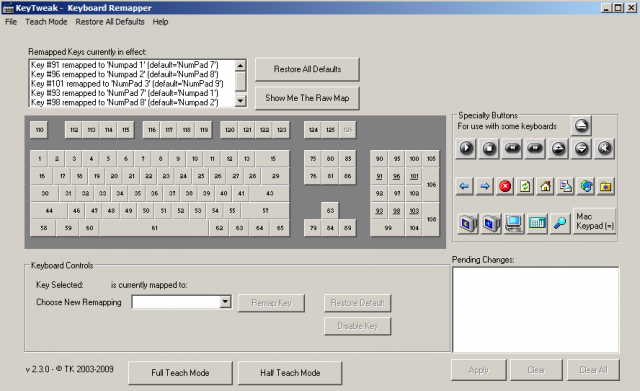Open the Choose New Remapping dropdown
This screenshot has height=391, width=640.
tap(225, 302)
